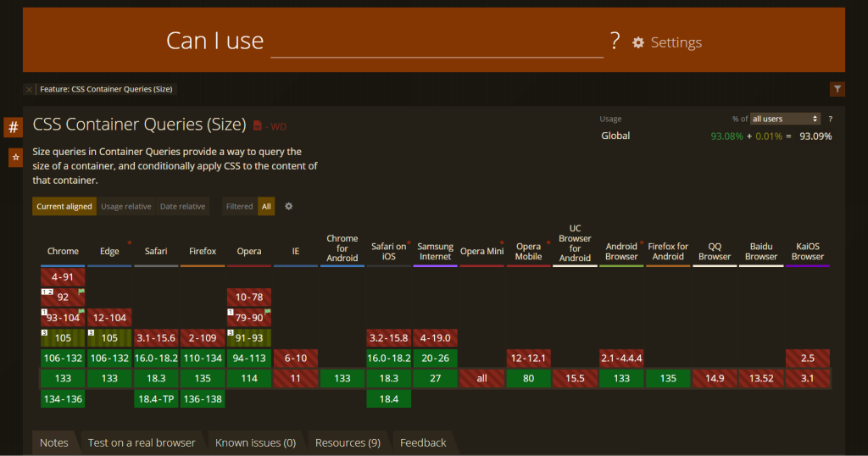Expand Chrome 134-136 version cell

63,399
